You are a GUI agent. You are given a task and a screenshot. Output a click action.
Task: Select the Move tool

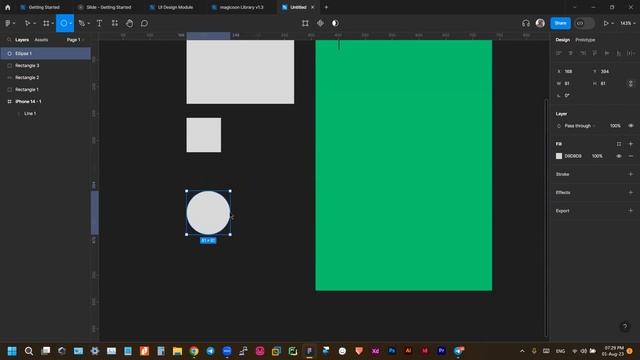(27, 23)
